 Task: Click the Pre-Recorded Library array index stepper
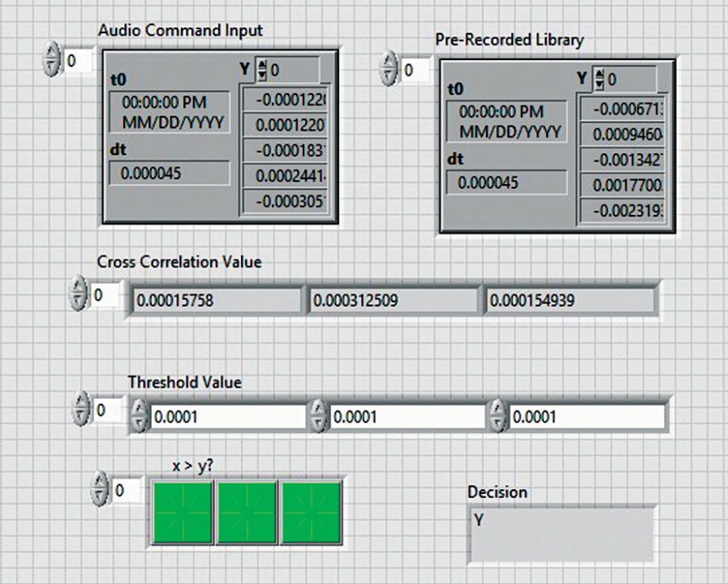click(390, 71)
